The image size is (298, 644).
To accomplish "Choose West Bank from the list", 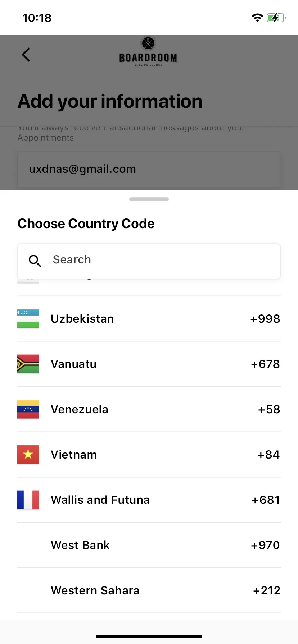I will tap(149, 545).
